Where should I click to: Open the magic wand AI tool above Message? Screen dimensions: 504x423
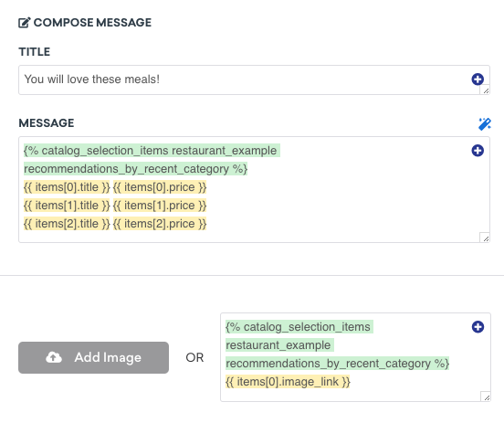[485, 124]
